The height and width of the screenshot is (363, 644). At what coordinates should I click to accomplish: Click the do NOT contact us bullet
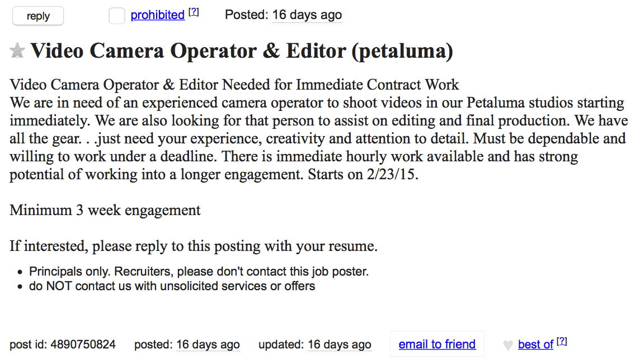click(172, 286)
